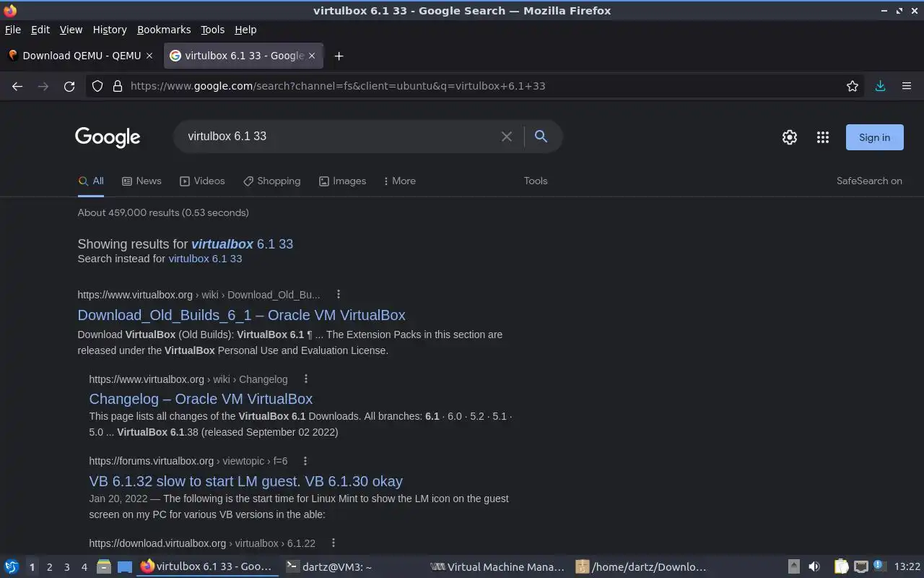924x578 pixels.
Task: Select the Videos search tab
Action: tap(202, 181)
